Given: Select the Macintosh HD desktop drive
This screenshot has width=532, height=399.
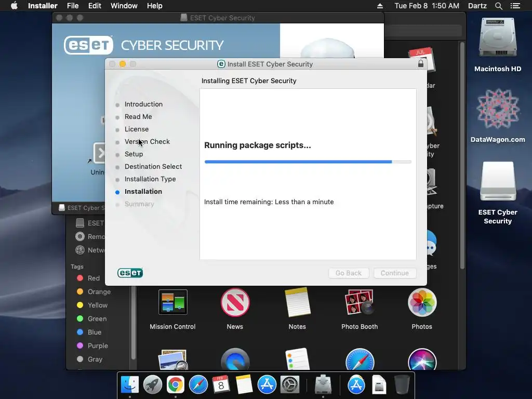Looking at the screenshot, I should [x=498, y=38].
